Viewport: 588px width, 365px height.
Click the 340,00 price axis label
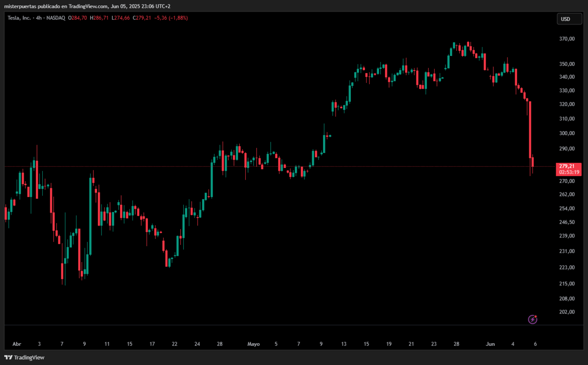click(x=567, y=77)
